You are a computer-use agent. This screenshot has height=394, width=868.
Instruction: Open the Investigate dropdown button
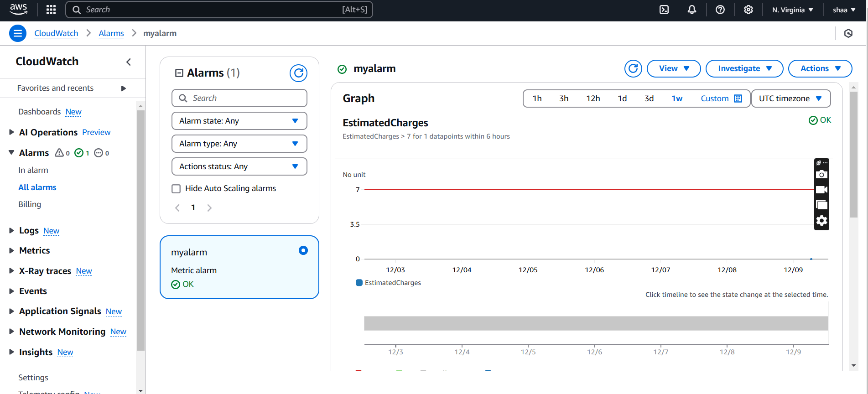click(744, 68)
